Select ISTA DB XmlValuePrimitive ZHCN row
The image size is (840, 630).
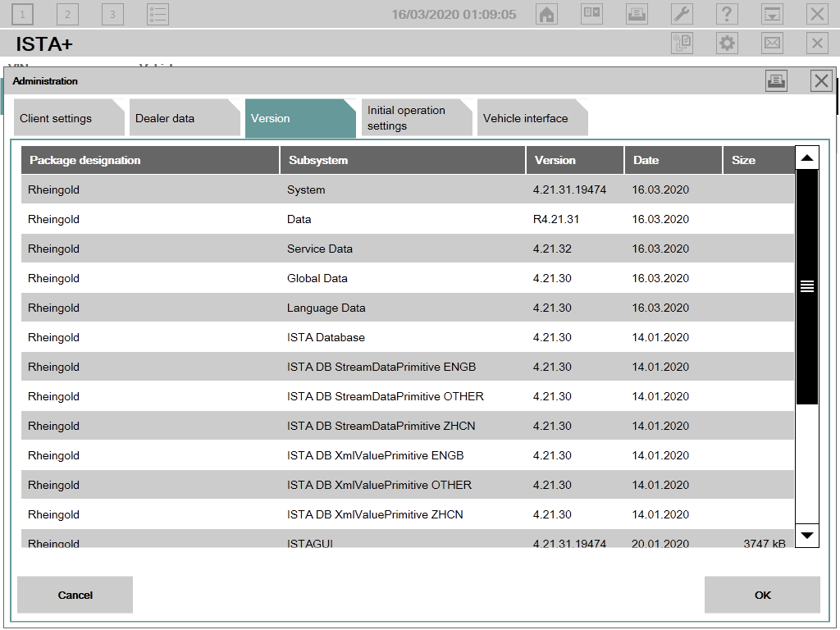tap(407, 514)
